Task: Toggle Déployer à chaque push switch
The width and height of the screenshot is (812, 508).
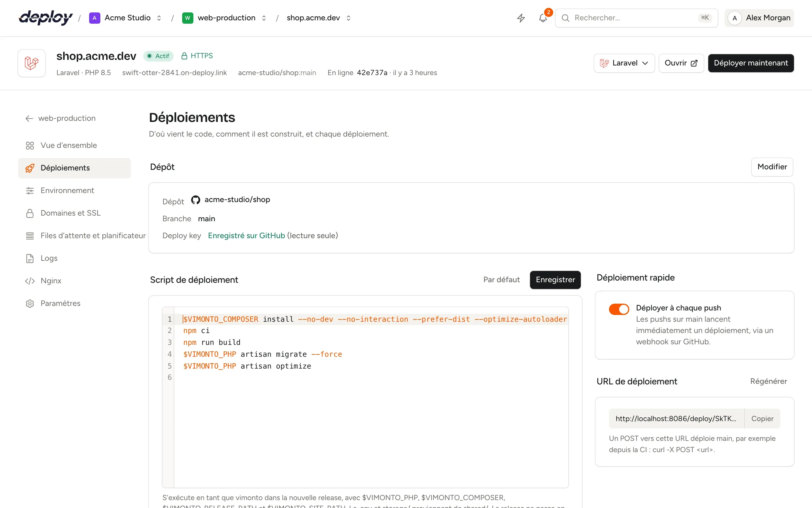Action: (x=619, y=309)
